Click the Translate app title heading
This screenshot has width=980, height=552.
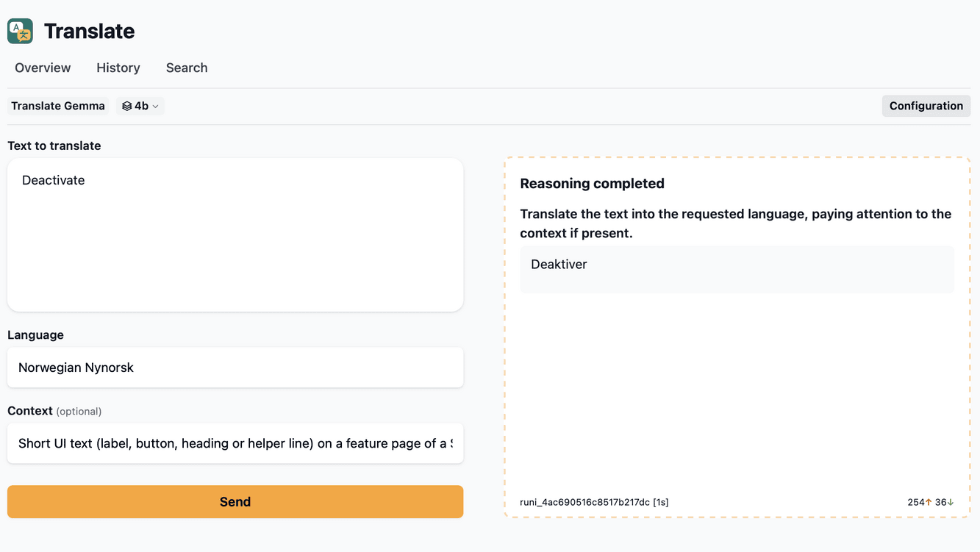[x=89, y=31]
